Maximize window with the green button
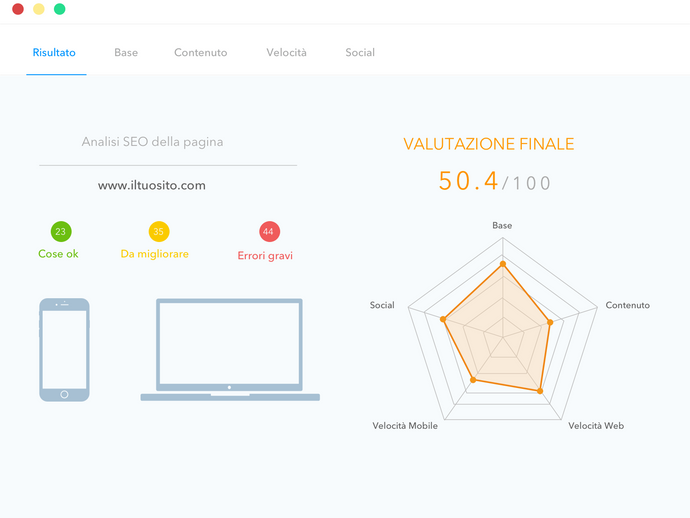Viewport: 690px width, 518px height. click(x=59, y=9)
